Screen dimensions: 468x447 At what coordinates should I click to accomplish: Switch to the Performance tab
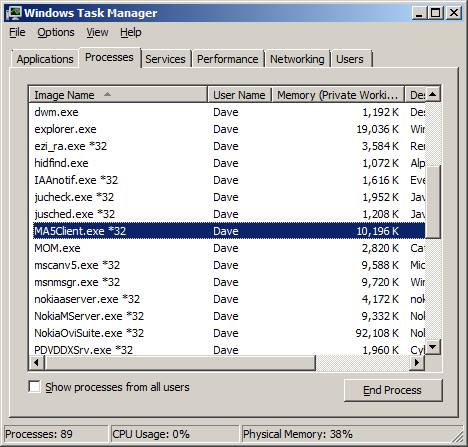228,59
